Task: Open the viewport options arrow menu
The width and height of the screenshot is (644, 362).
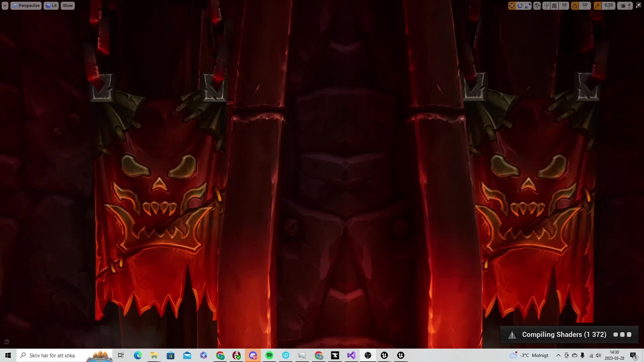Action: coord(5,6)
